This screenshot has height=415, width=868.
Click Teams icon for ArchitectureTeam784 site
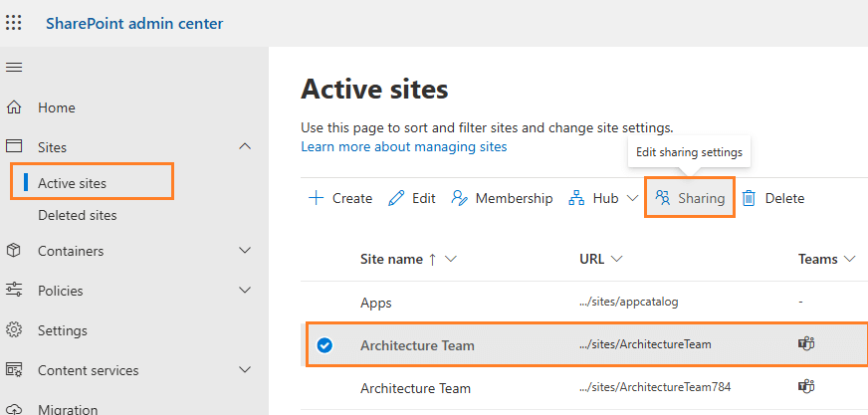coord(806,387)
